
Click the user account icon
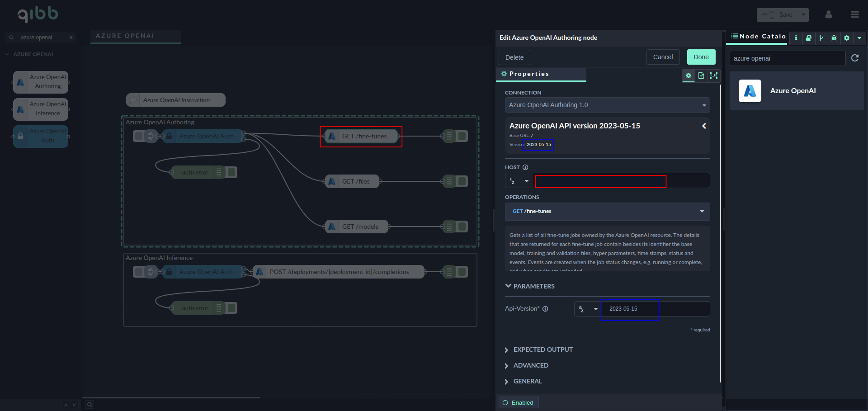(828, 14)
